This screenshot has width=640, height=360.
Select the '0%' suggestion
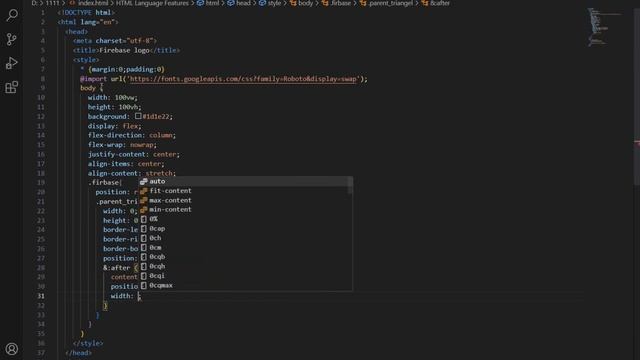[x=246, y=219]
